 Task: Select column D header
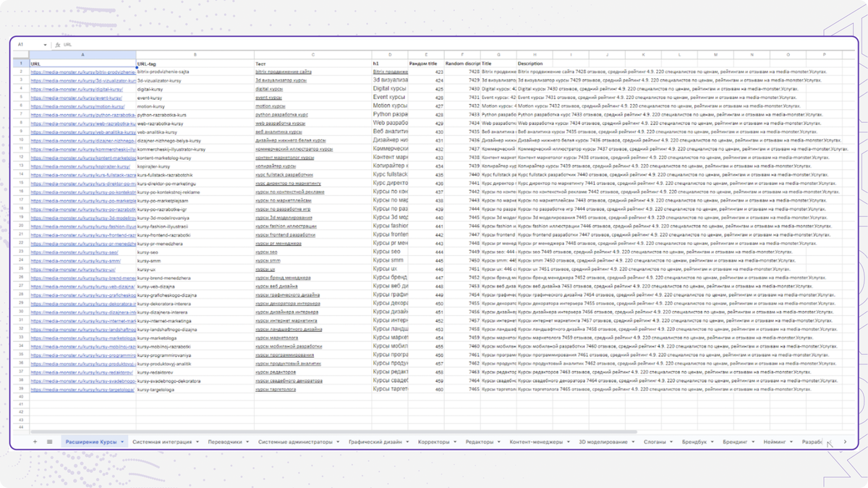390,55
